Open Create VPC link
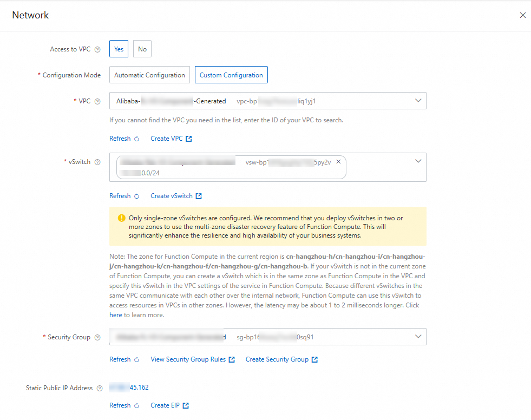 167,139
